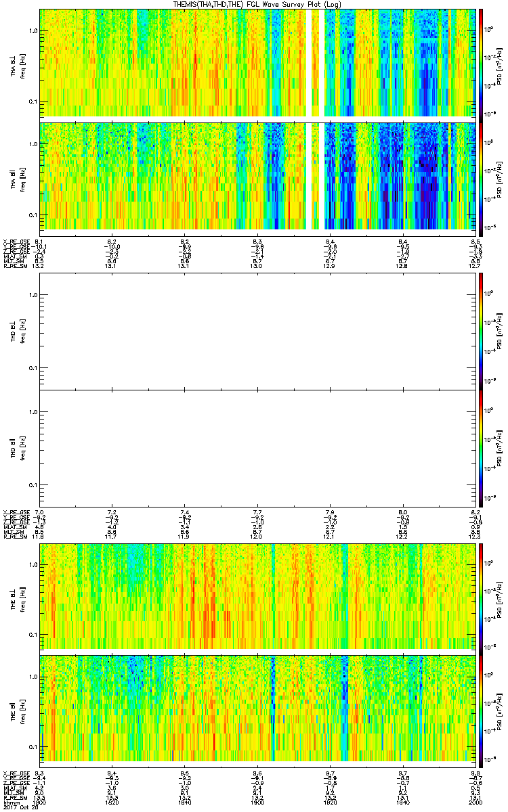Click the 0.1 tick on THD B-parallel axis
The height and width of the screenshot is (812, 508).
click(x=33, y=485)
